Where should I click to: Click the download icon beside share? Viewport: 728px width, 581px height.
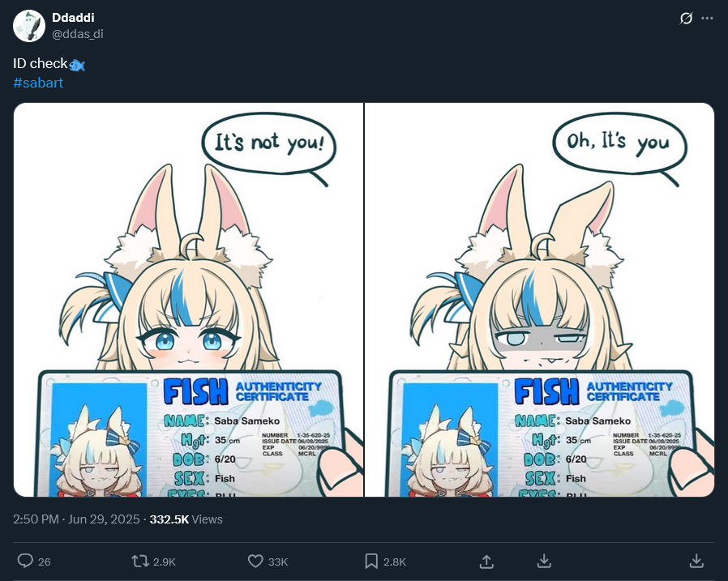[x=544, y=561]
